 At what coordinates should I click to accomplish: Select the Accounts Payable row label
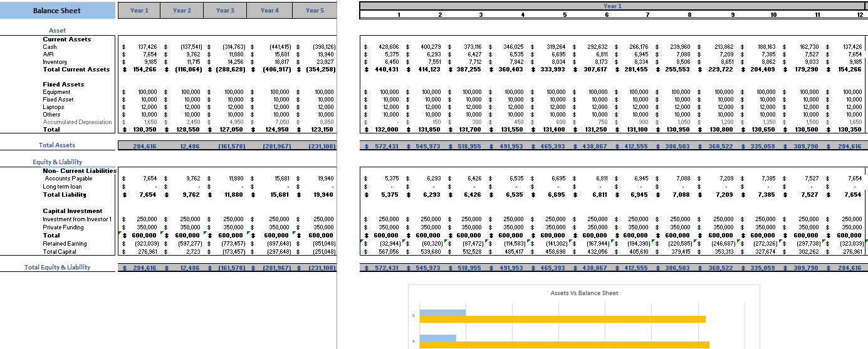click(x=68, y=179)
